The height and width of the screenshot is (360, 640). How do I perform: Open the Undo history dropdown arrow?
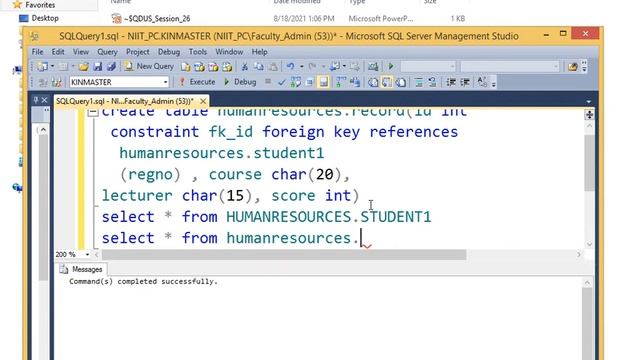point(301,67)
